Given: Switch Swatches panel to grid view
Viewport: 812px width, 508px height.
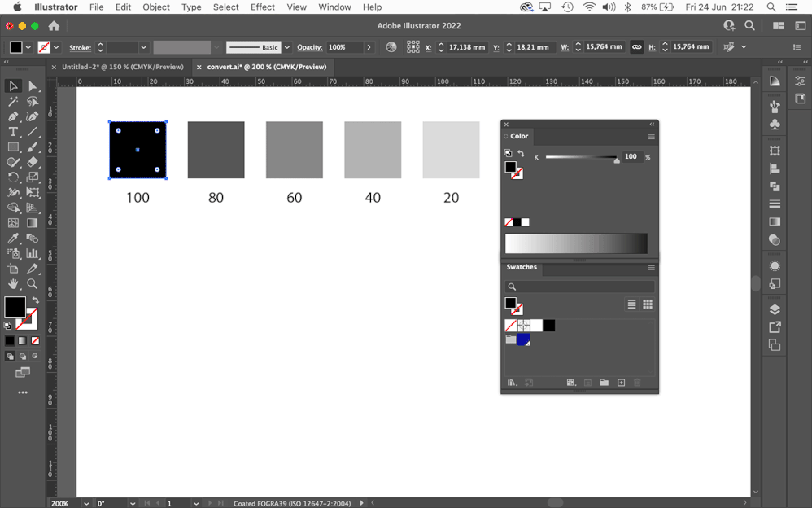Looking at the screenshot, I should (648, 304).
